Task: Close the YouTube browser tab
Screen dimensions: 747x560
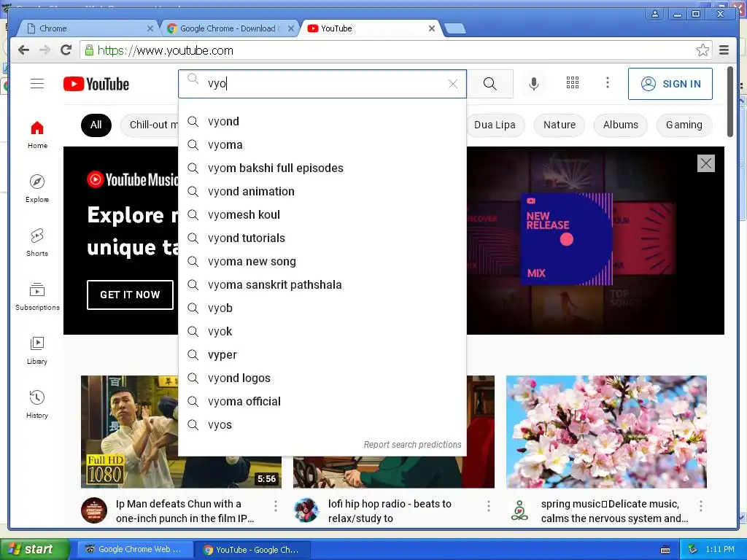Action: (432, 28)
